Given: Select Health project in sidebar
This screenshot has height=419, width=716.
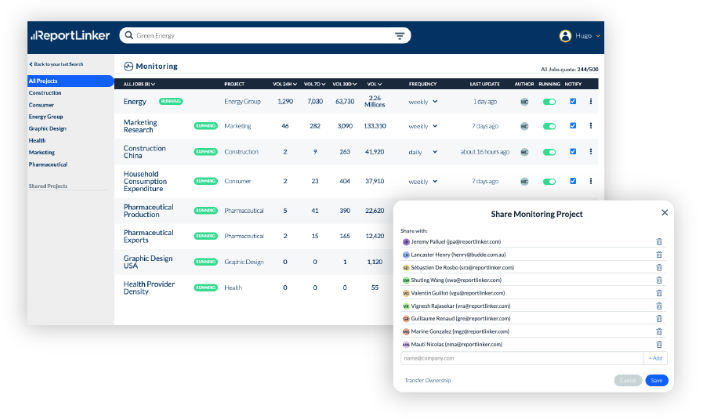Looking at the screenshot, I should tap(37, 141).
